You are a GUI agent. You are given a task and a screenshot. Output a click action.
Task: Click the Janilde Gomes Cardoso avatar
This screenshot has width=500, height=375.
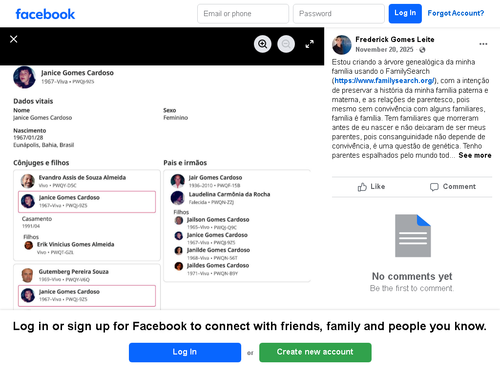[x=179, y=251]
